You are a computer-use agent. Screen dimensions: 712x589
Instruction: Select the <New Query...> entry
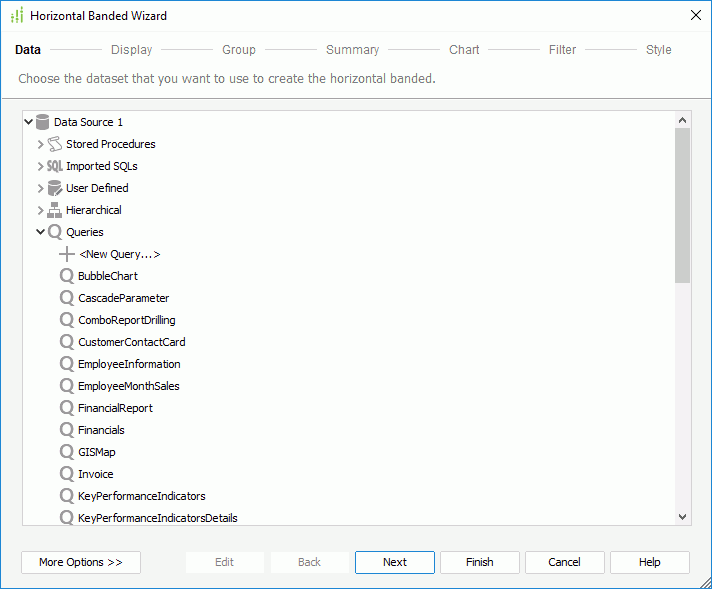pos(120,254)
